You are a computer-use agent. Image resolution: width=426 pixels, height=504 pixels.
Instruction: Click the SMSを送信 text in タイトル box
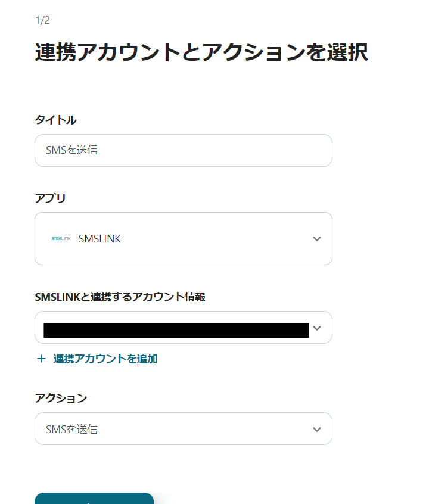[x=72, y=151]
